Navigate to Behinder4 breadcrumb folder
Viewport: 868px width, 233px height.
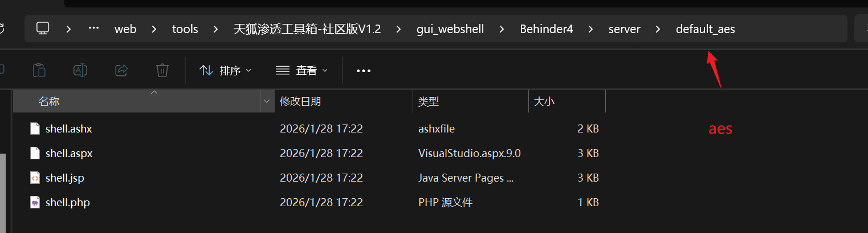[x=547, y=29]
